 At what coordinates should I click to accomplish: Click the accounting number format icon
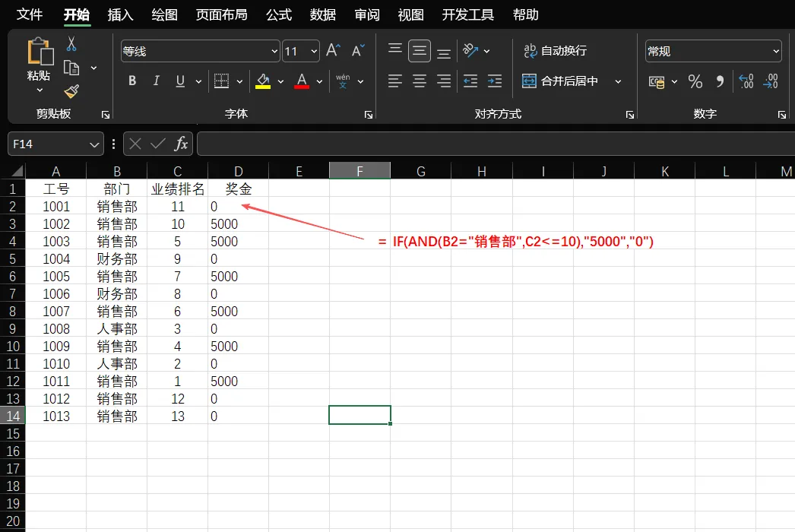[657, 81]
